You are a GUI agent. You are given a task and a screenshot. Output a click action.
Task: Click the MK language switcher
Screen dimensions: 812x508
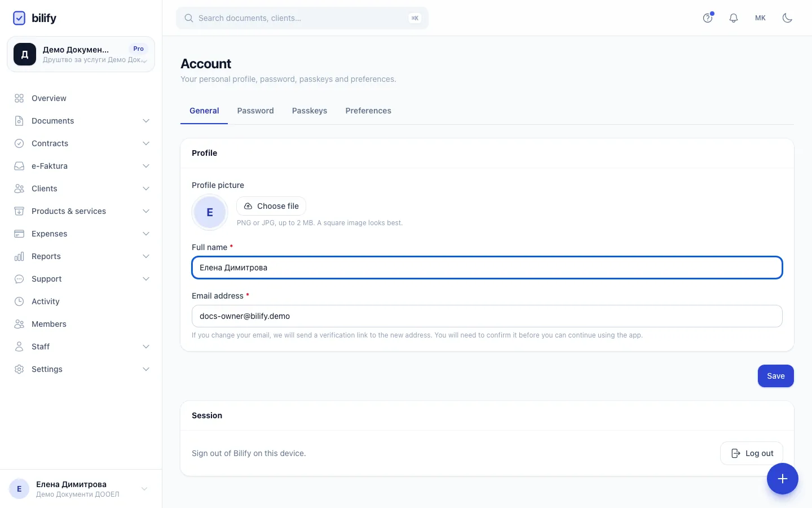point(760,18)
